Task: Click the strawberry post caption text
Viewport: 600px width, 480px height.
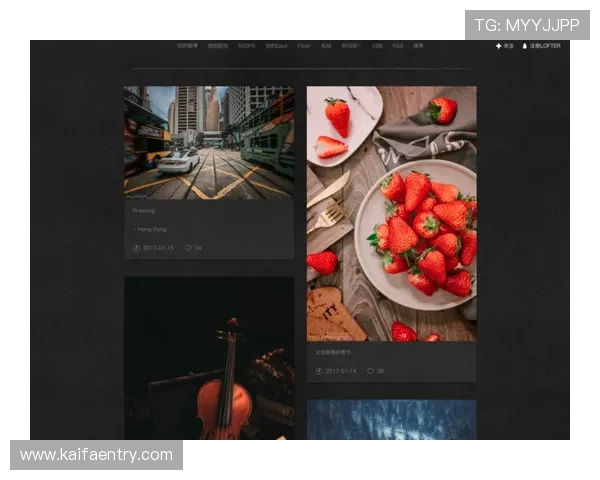Action: [333, 353]
